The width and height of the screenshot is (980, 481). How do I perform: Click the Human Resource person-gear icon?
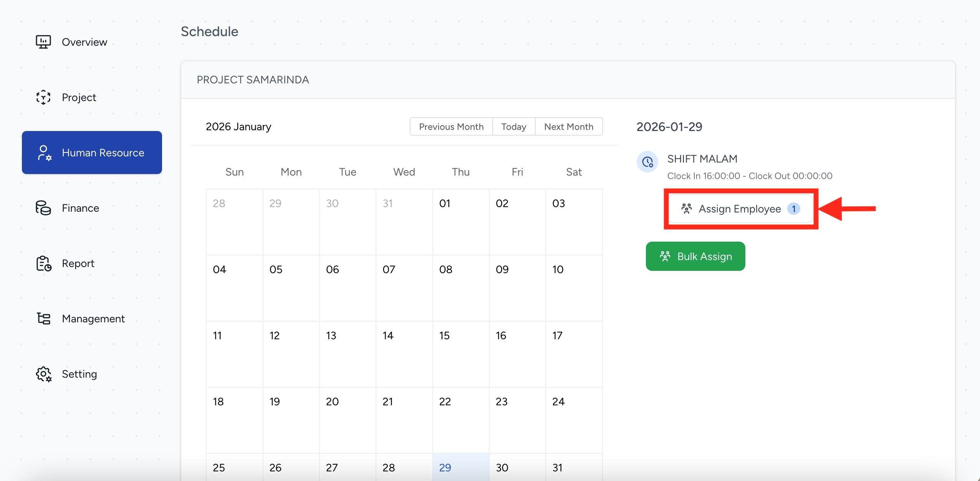pos(44,153)
